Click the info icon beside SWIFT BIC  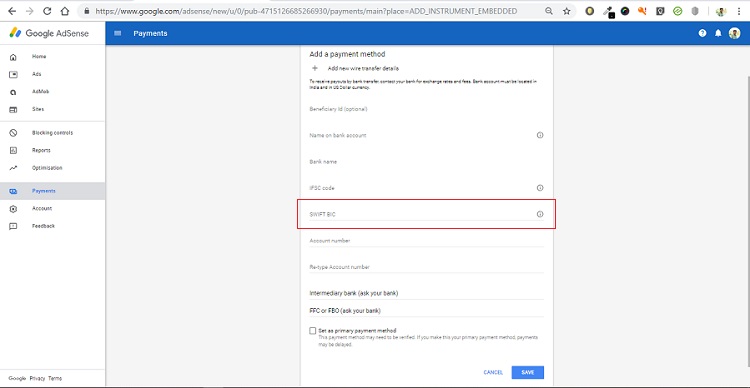click(x=540, y=214)
